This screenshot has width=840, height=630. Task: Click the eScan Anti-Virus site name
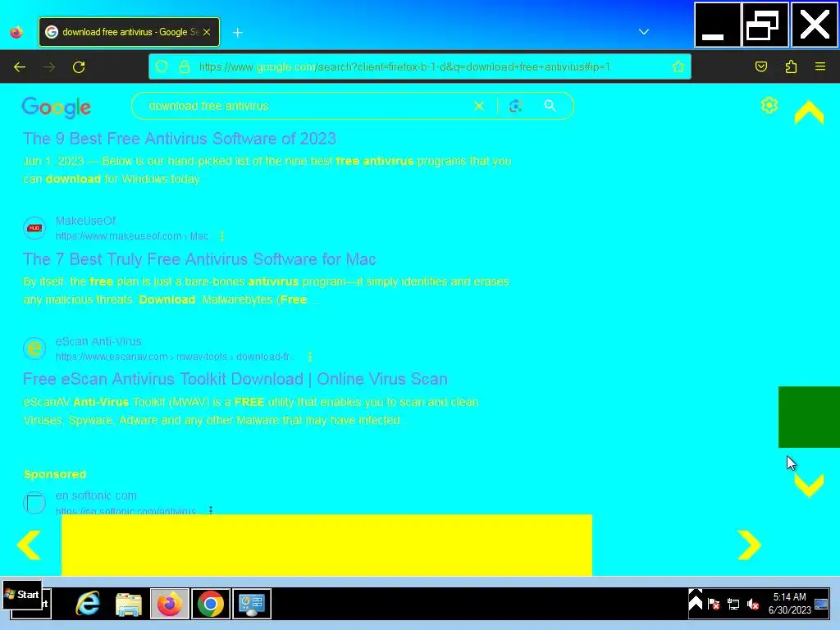[98, 341]
